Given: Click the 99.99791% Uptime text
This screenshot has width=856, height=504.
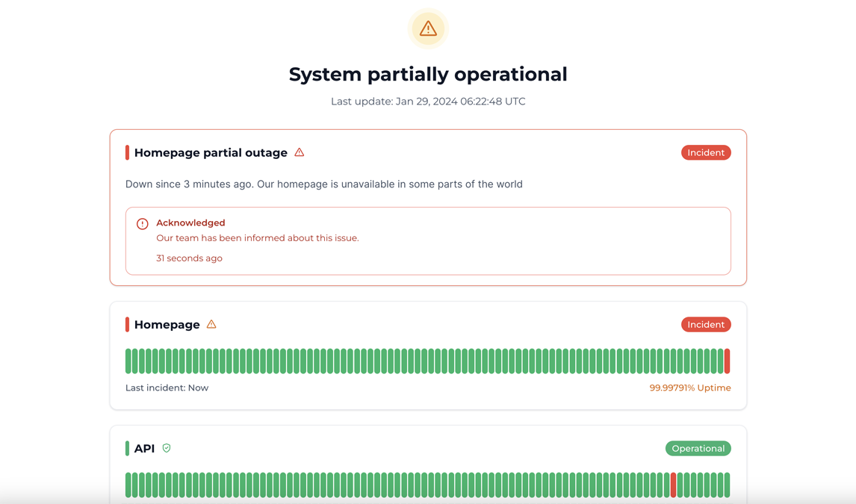Looking at the screenshot, I should (689, 388).
